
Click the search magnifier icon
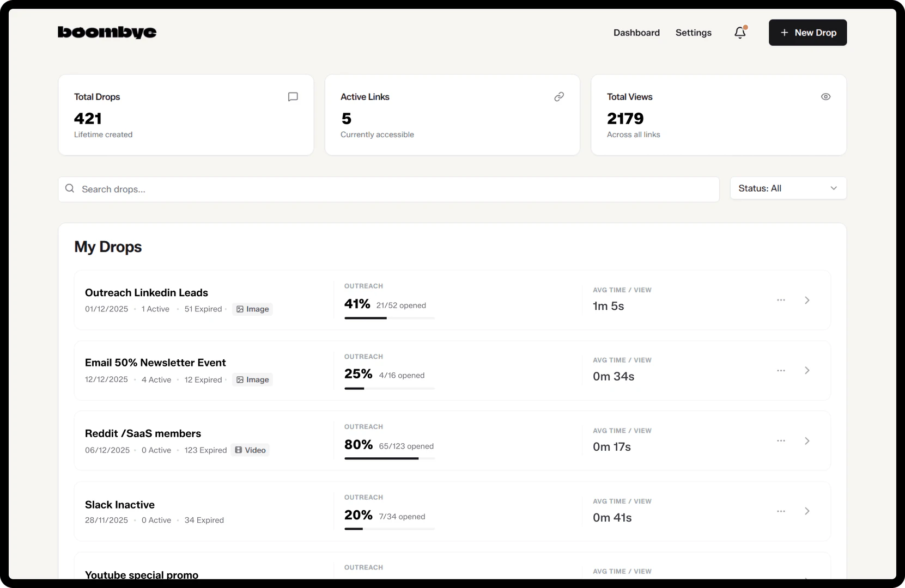click(x=70, y=188)
